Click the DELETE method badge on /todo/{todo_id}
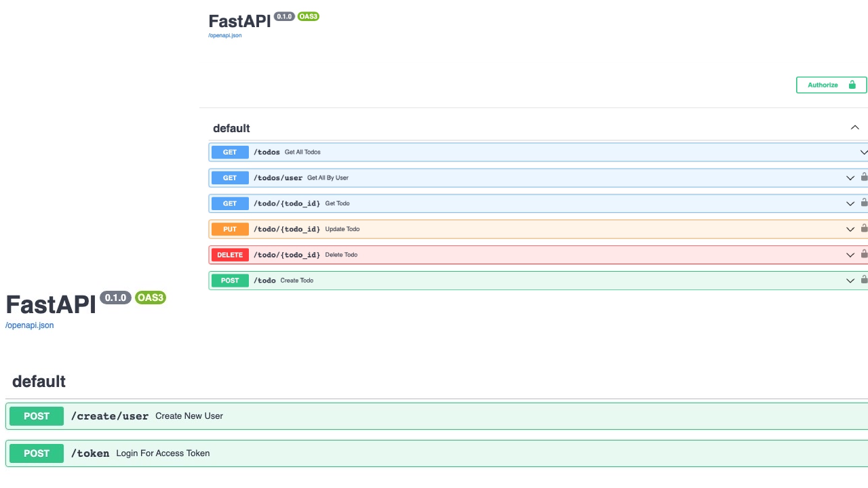The image size is (868, 488). (229, 254)
